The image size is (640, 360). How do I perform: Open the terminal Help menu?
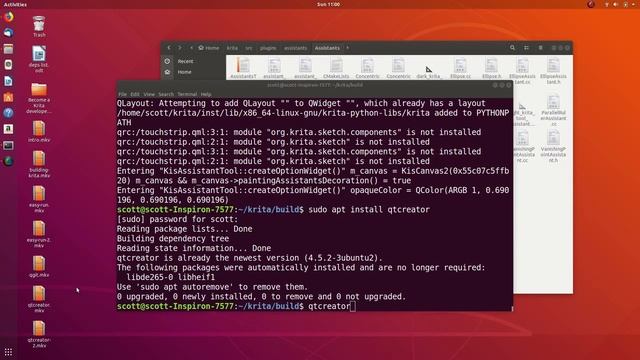click(x=206, y=94)
